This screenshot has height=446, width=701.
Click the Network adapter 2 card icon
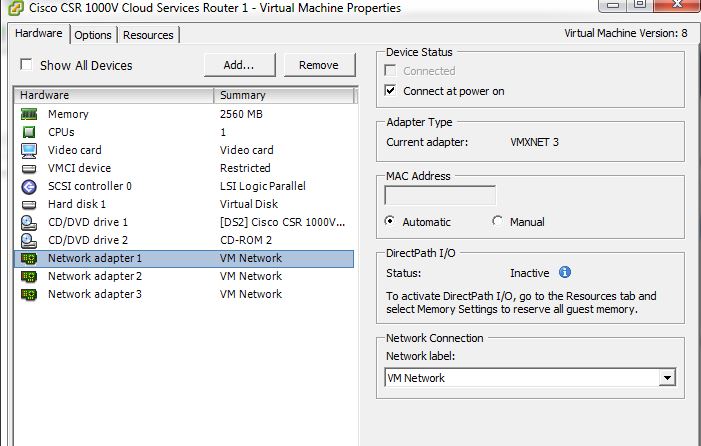(29, 277)
